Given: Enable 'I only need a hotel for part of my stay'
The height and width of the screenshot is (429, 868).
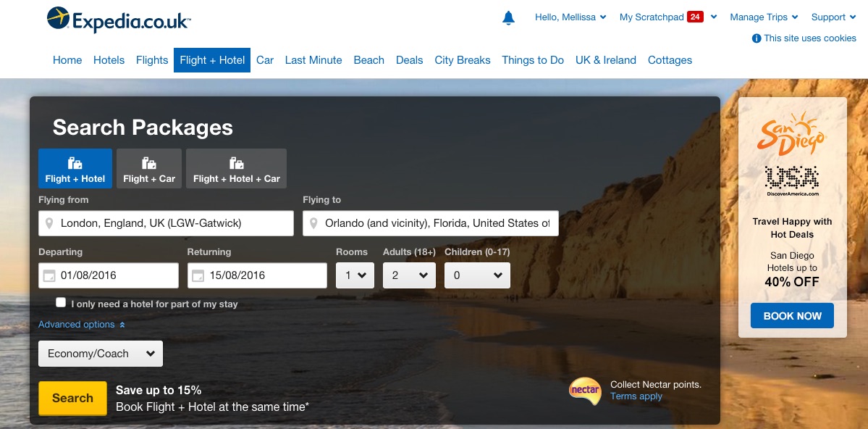Looking at the screenshot, I should click(x=61, y=302).
